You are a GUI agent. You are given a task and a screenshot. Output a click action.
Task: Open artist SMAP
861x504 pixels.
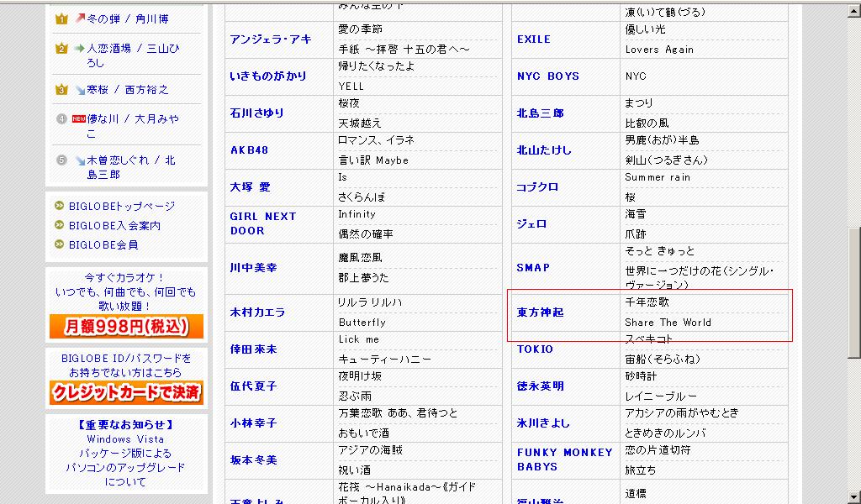(x=533, y=268)
